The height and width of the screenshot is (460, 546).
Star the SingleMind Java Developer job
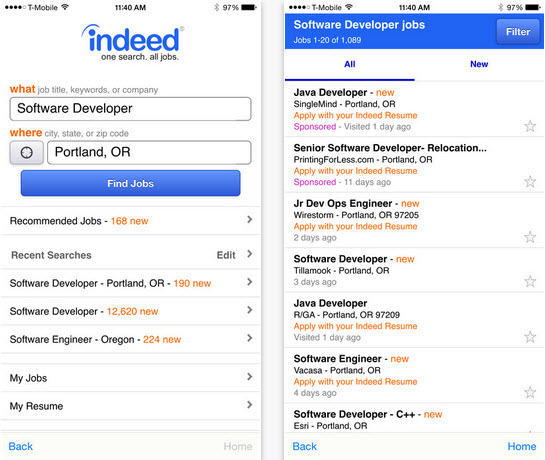[530, 126]
